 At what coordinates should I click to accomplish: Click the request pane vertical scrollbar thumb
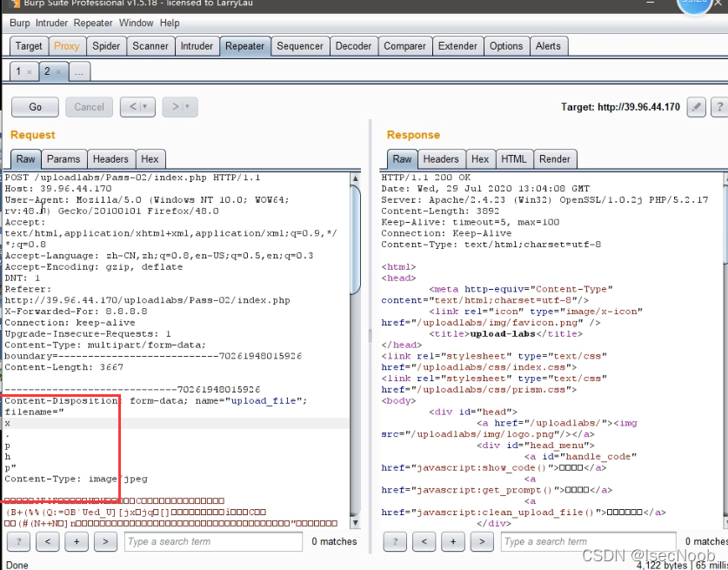coord(355,239)
